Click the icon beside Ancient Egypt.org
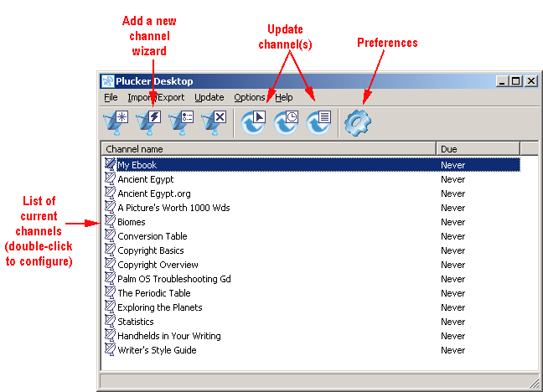This screenshot has width=543, height=392. (x=110, y=193)
